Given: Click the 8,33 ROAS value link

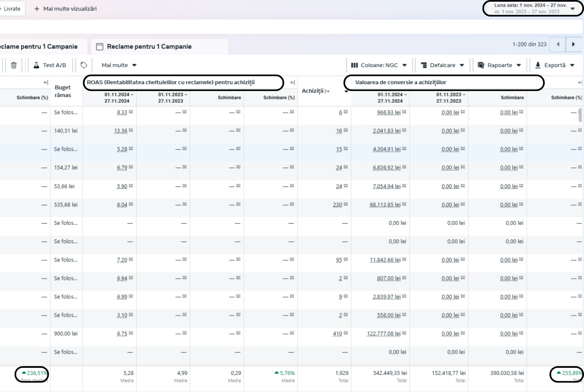Looking at the screenshot, I should click(122, 113).
